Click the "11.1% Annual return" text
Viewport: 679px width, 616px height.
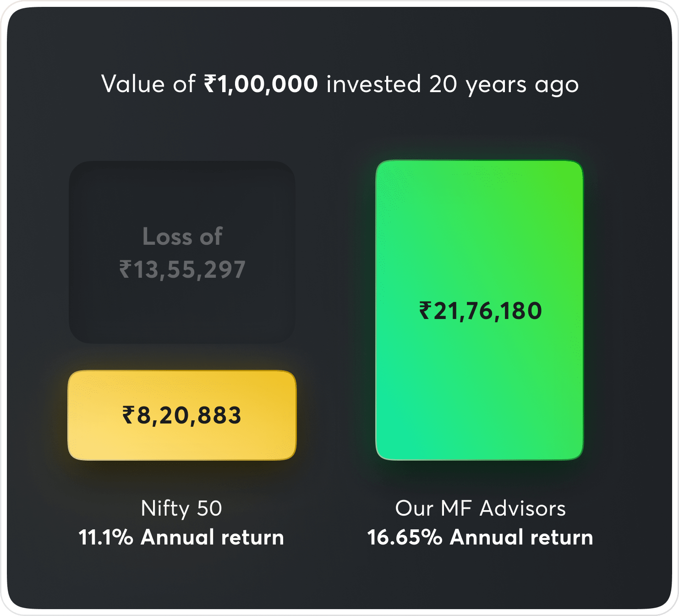click(181, 537)
